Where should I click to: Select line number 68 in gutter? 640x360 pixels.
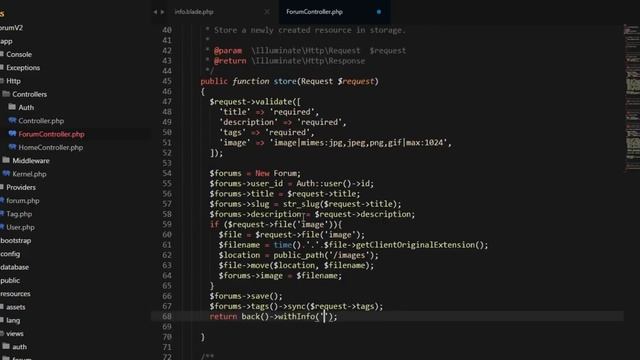pos(167,316)
